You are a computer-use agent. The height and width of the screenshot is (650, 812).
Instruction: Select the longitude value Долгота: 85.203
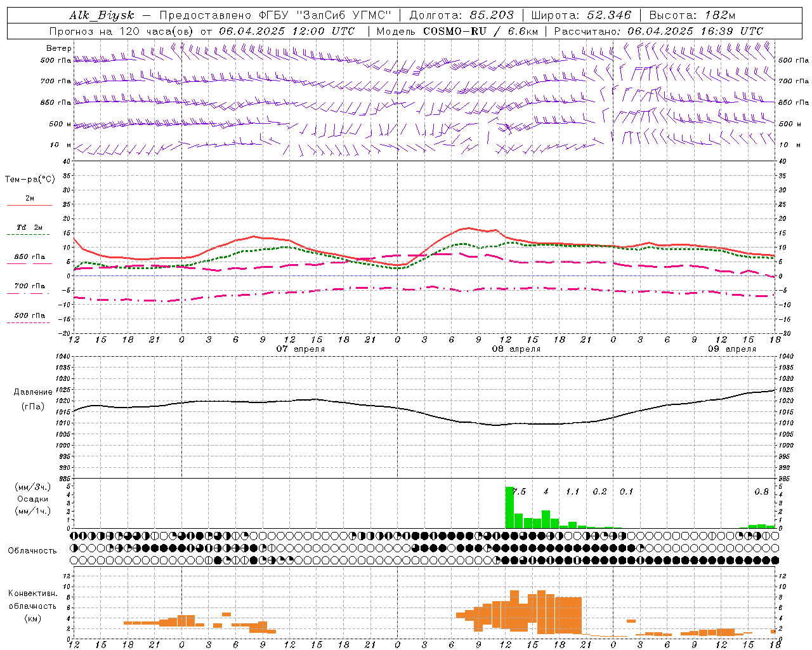click(462, 15)
